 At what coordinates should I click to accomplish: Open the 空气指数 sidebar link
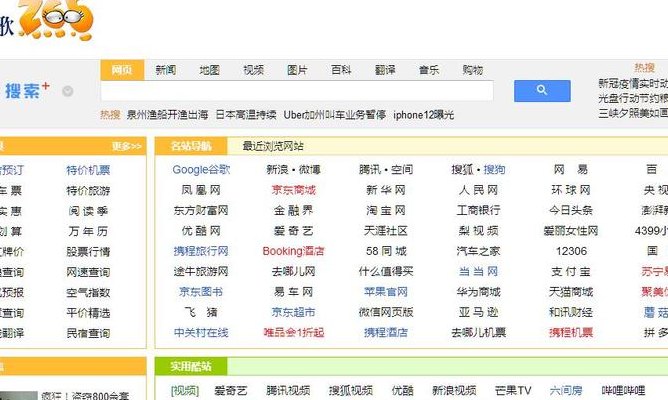tap(88, 293)
